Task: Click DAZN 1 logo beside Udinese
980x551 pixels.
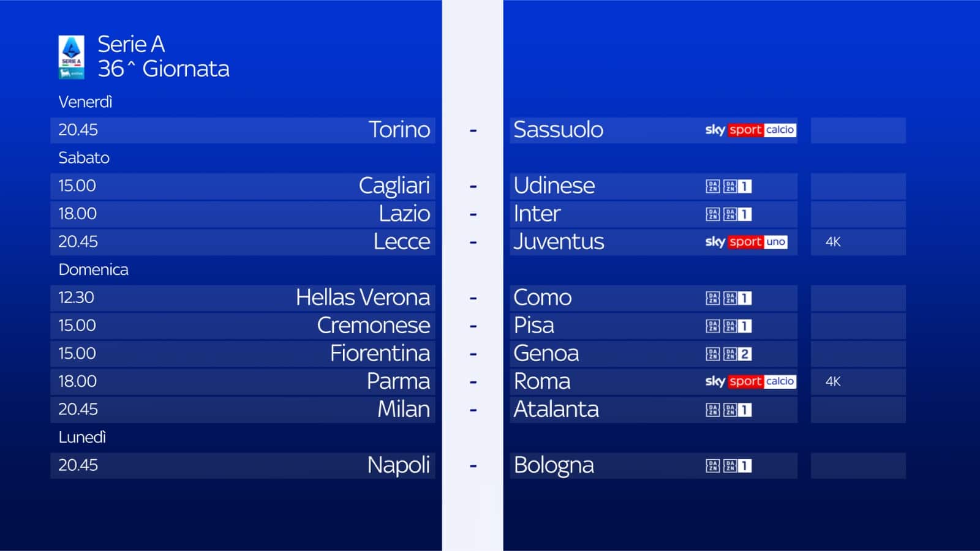Action: [728, 186]
